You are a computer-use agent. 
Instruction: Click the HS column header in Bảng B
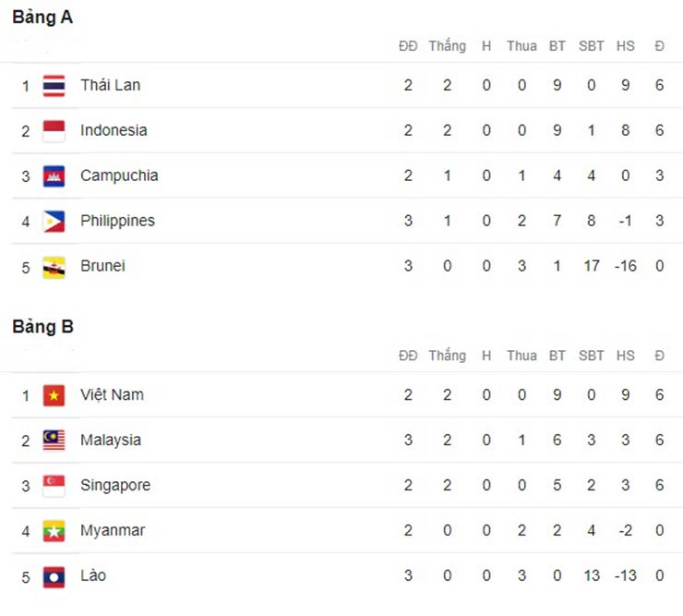click(626, 356)
